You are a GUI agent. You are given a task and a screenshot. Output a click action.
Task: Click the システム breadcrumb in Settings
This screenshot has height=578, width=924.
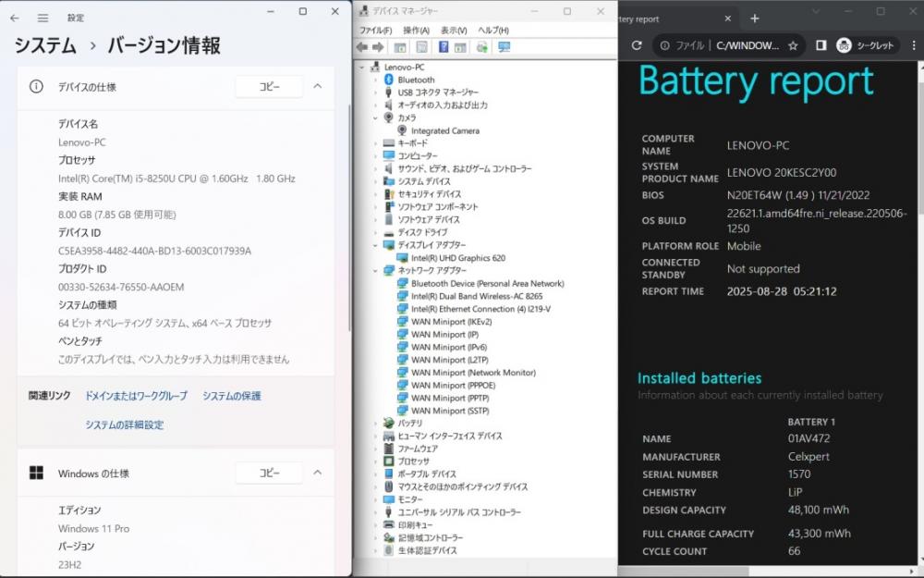tap(45, 45)
